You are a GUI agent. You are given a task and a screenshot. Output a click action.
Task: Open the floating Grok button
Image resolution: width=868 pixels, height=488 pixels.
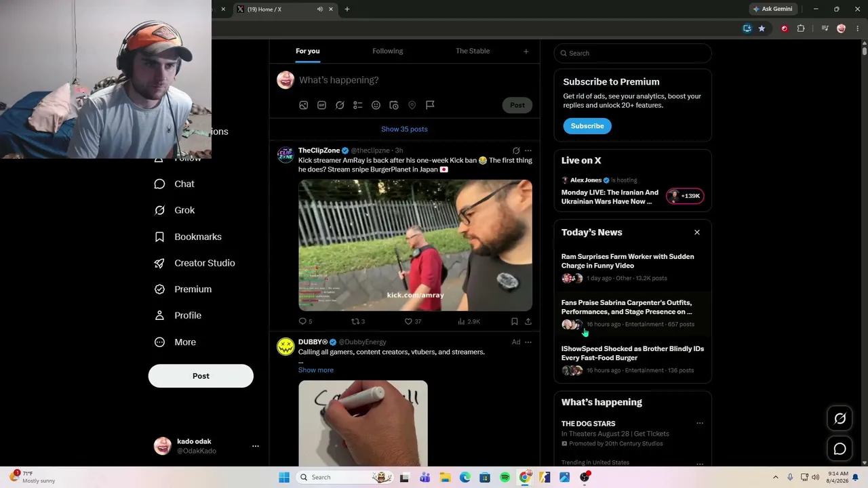840,419
